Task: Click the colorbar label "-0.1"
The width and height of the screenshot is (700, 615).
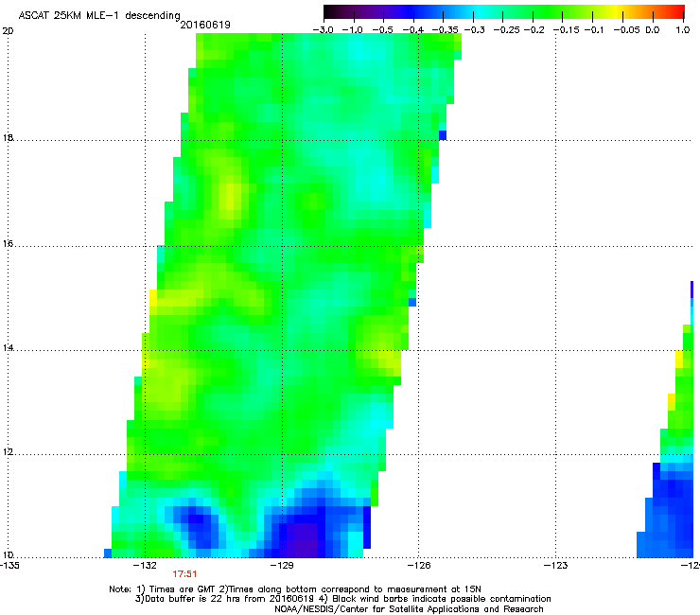Action: pyautogui.click(x=593, y=30)
